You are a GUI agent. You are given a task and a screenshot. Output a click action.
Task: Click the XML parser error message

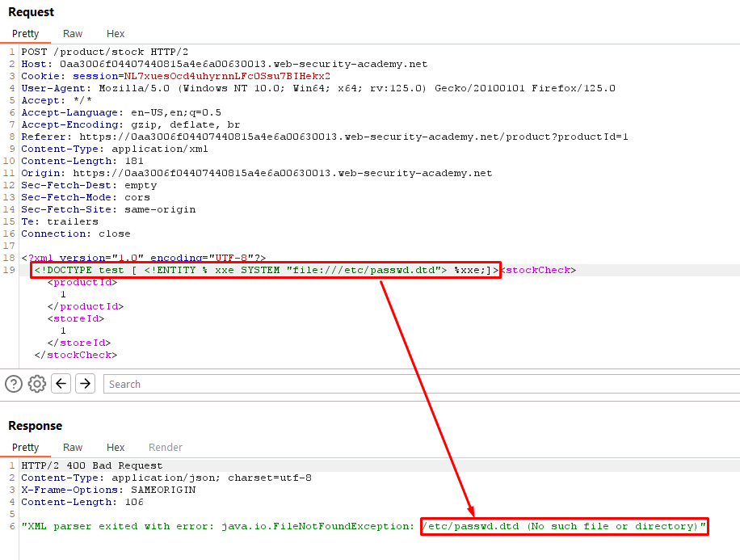tap(364, 526)
